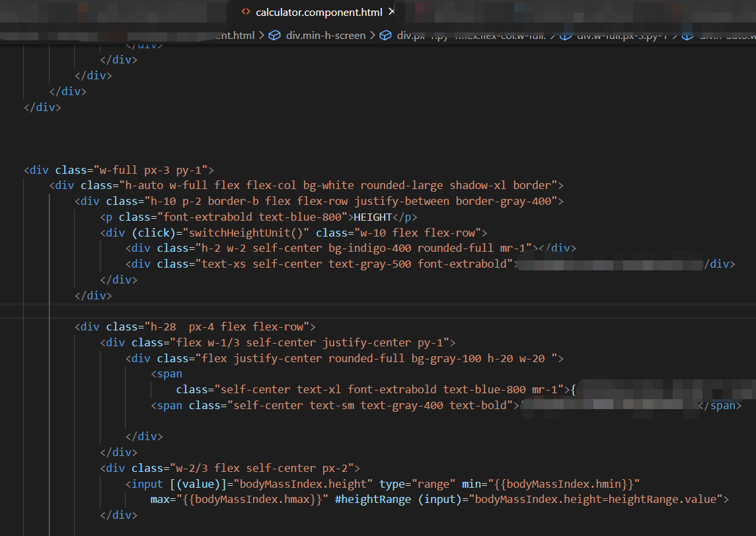Click the closing span tag near text-gray-400

719,404
